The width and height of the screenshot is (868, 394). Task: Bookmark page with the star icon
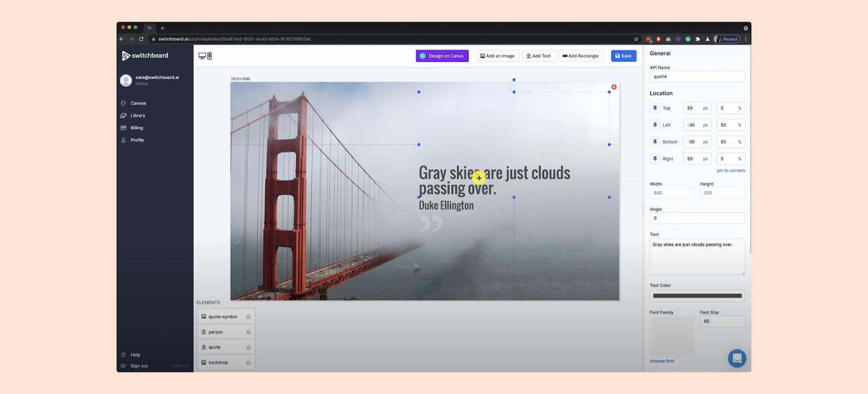click(636, 39)
